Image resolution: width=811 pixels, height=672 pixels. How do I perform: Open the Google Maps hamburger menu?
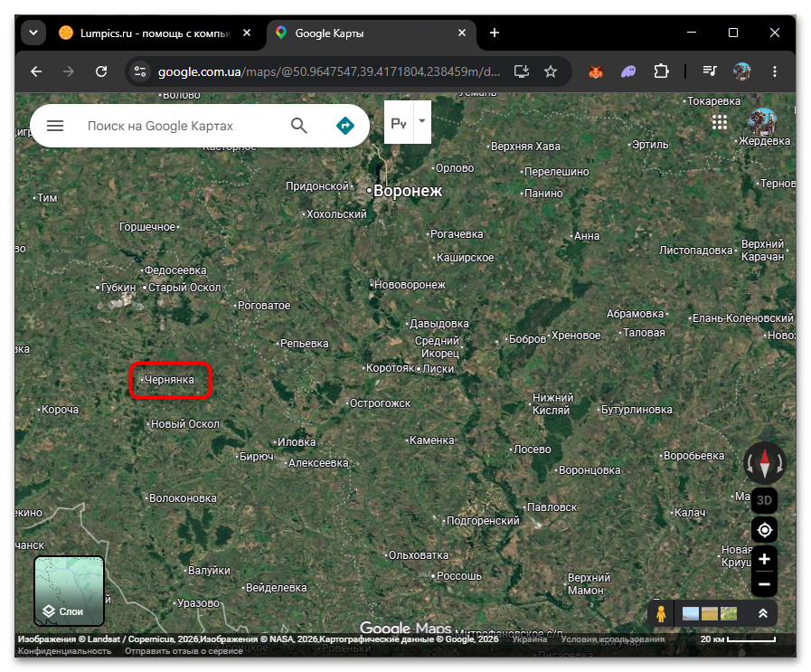[x=55, y=126]
